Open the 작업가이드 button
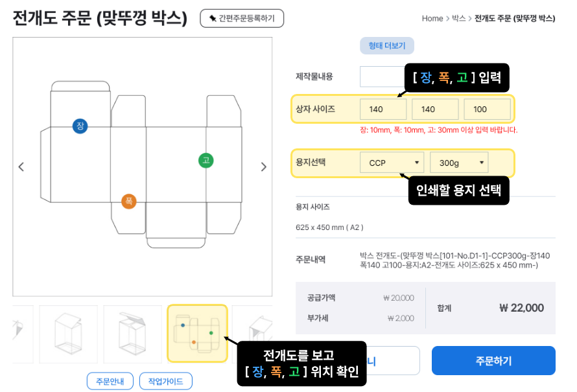Screen dimensions: 577x392 (x=165, y=381)
